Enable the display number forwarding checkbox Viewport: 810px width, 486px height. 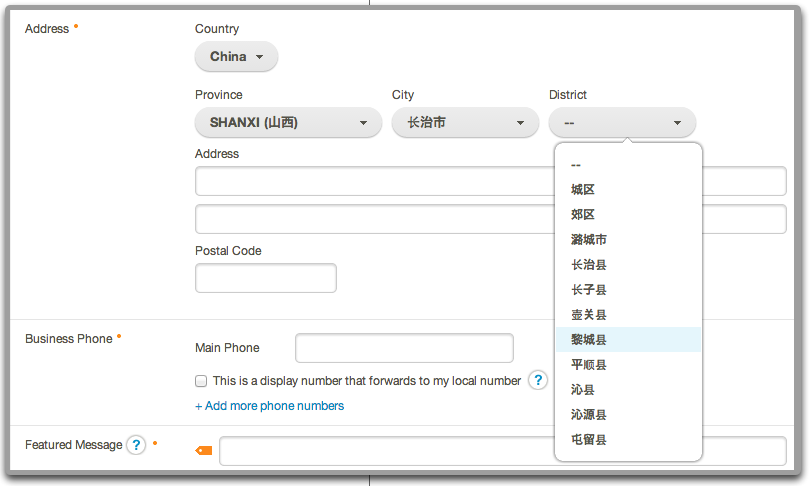pyautogui.click(x=201, y=381)
